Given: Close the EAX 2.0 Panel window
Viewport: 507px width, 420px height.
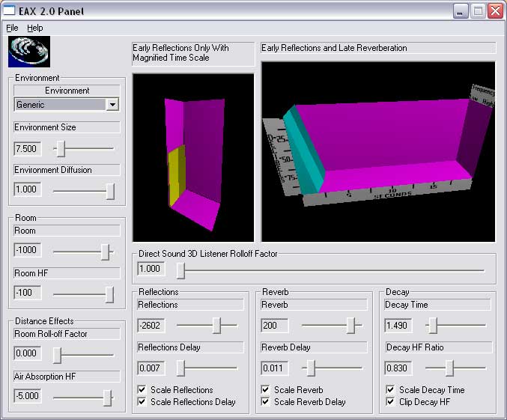Looking at the screenshot, I should [495, 11].
